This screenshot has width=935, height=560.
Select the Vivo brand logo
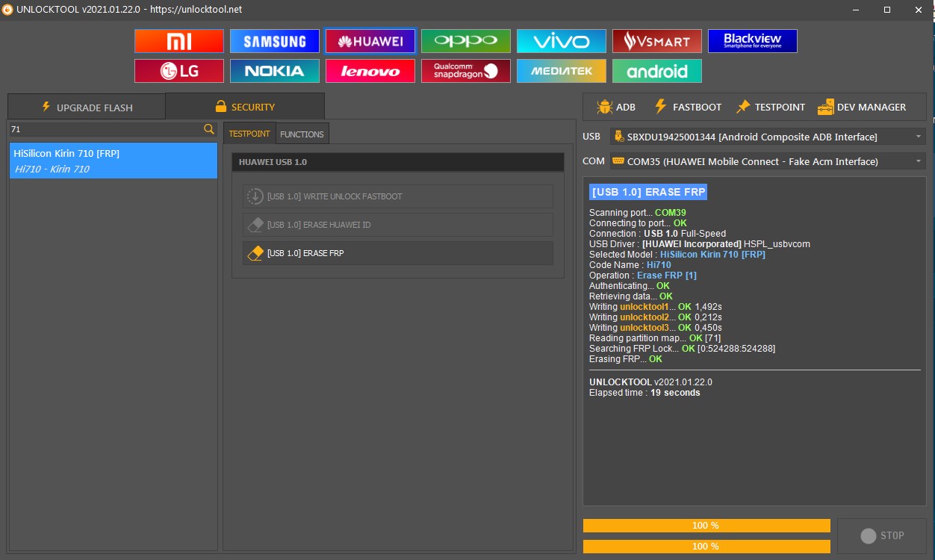pyautogui.click(x=562, y=41)
